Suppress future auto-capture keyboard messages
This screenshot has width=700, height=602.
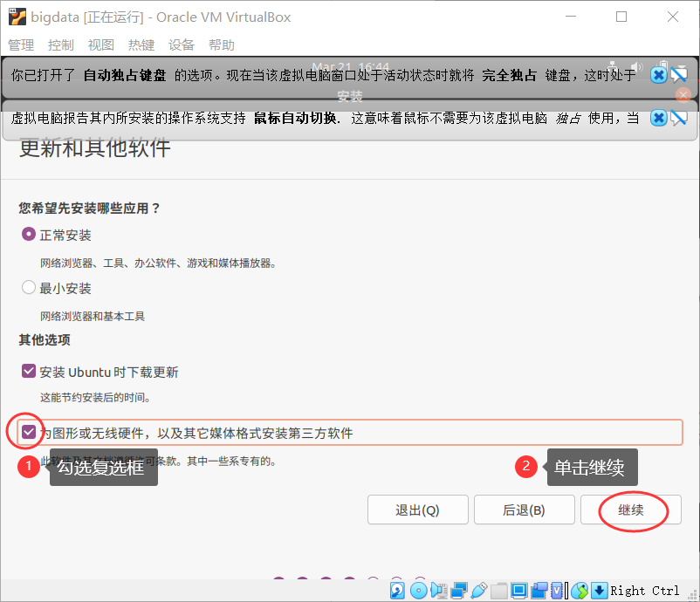click(678, 75)
